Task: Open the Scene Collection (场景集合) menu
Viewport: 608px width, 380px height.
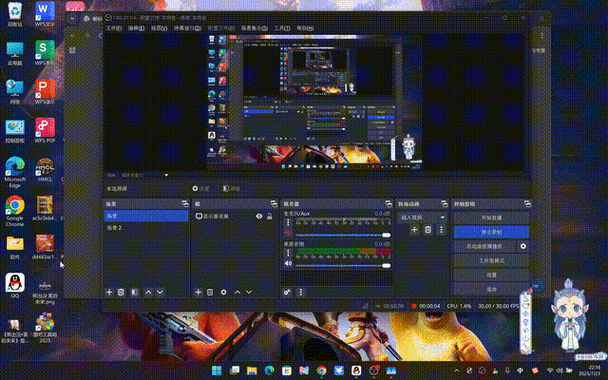Action: click(x=254, y=28)
